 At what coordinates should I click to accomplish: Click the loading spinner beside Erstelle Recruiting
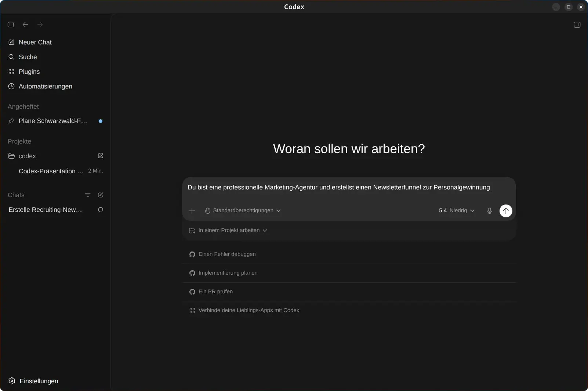coord(101,210)
